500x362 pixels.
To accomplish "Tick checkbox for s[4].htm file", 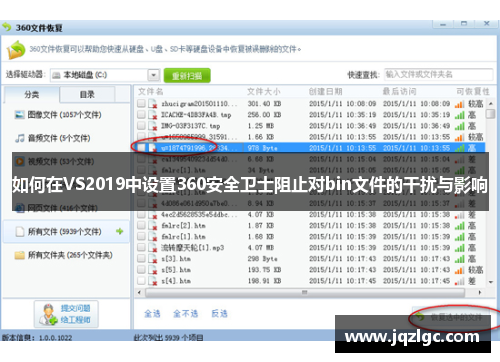I will tap(141, 281).
